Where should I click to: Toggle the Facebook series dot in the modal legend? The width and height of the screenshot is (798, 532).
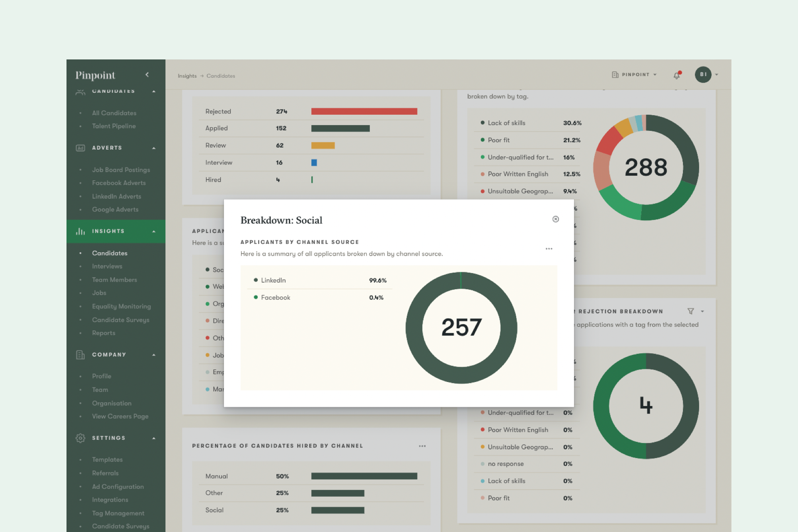click(x=256, y=298)
